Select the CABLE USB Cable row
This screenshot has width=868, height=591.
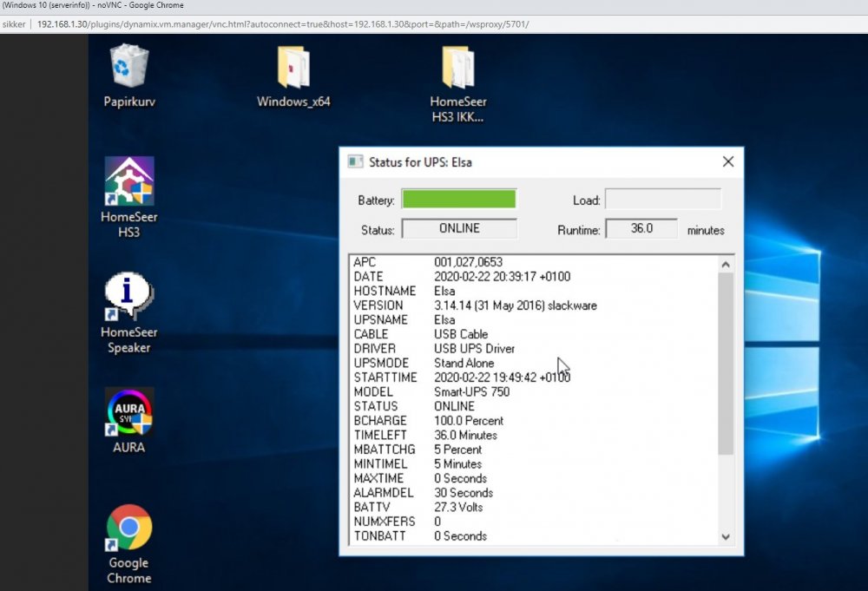[534, 334]
